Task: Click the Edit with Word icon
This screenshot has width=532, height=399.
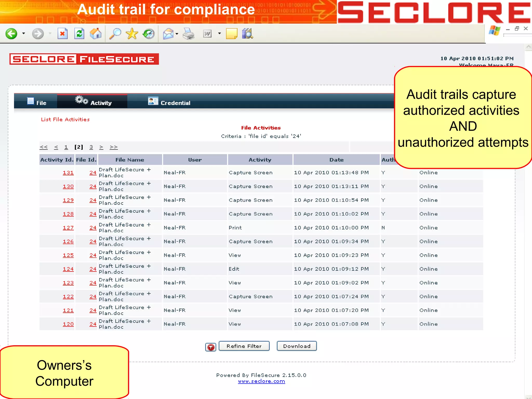Action: coord(207,34)
